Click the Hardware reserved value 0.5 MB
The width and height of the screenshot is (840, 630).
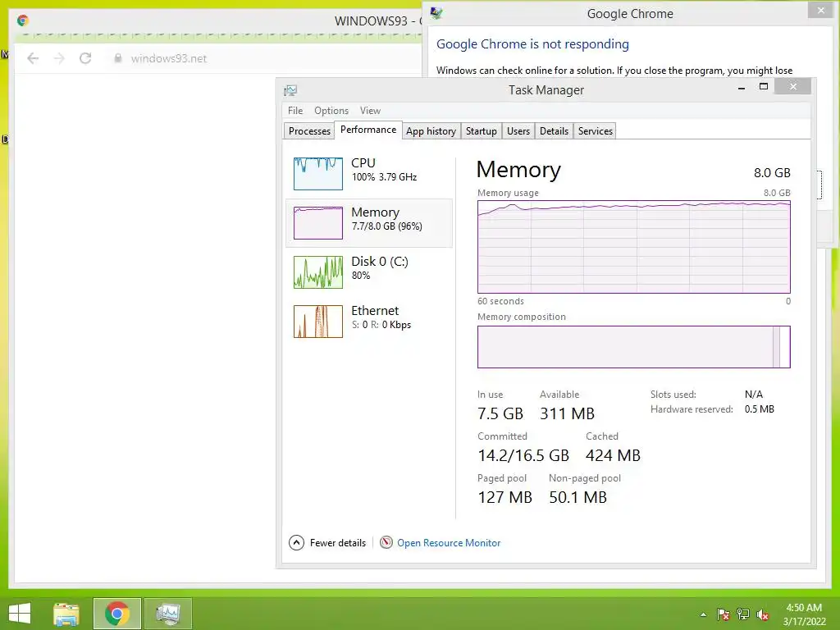tap(759, 409)
